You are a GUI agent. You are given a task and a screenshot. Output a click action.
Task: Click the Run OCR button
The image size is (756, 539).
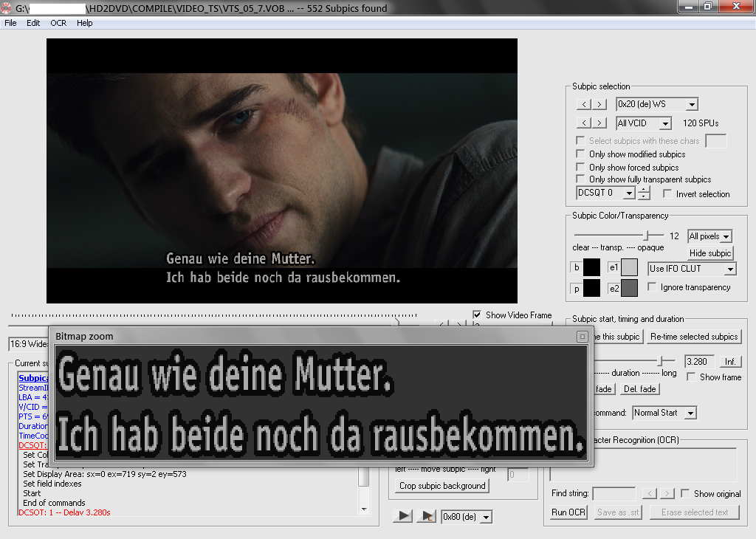tap(568, 512)
